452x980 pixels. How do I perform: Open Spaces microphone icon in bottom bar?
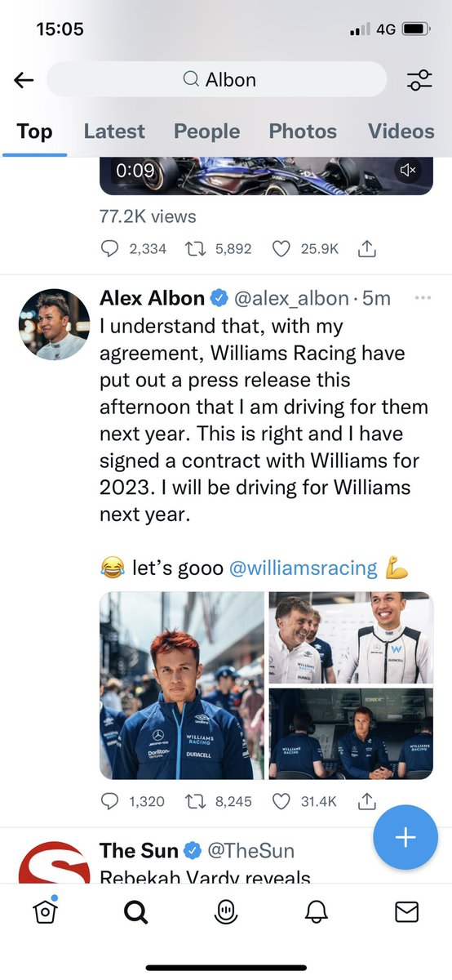click(x=226, y=913)
